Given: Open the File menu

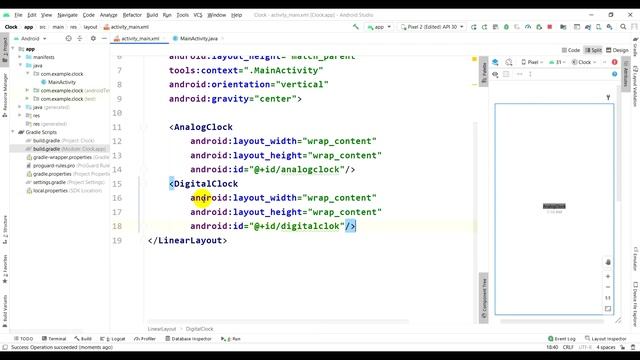Looking at the screenshot, I should [18, 15].
